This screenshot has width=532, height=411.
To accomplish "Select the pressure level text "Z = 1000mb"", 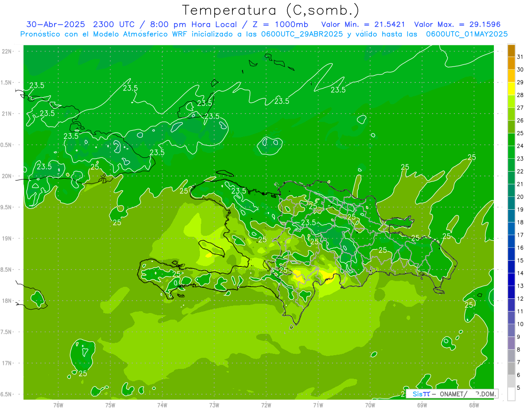I will click(x=281, y=24).
